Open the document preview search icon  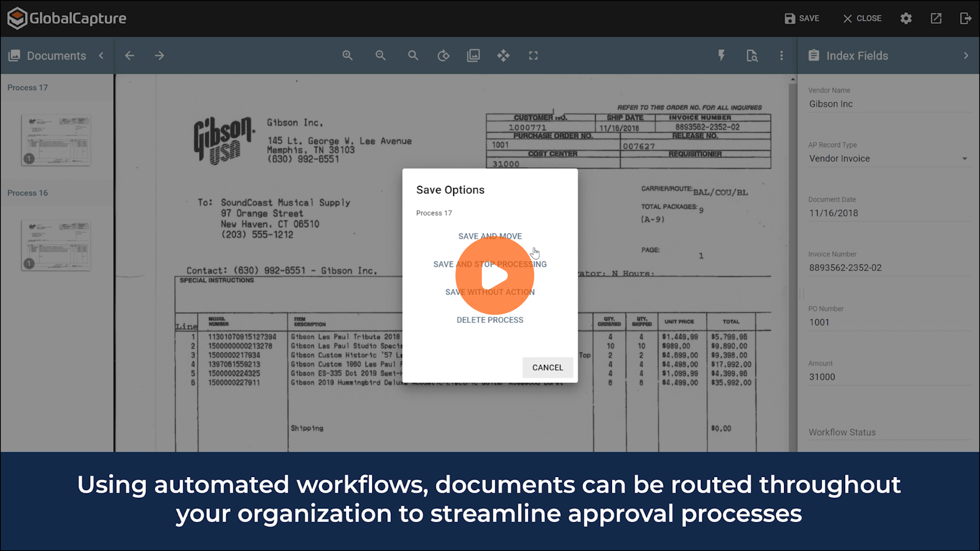[752, 56]
